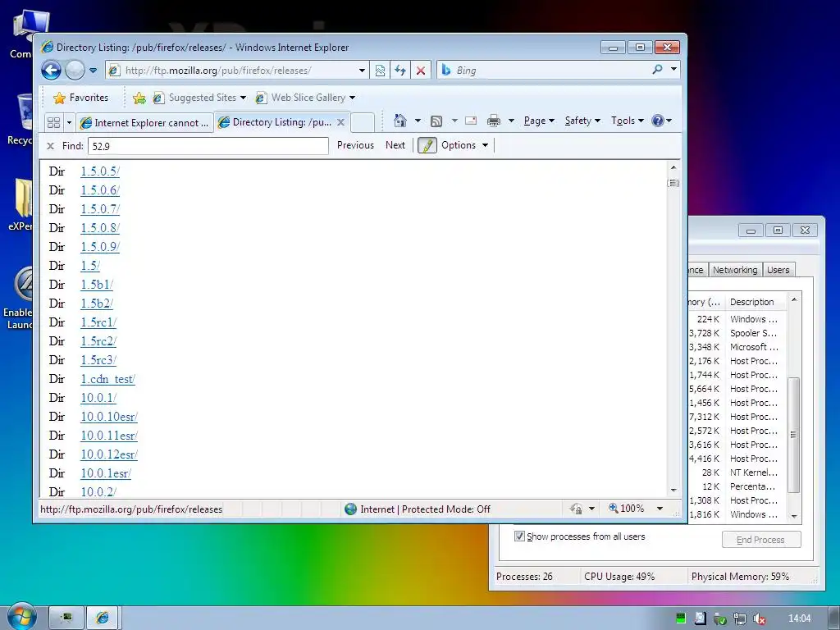This screenshot has width=840, height=630.
Task: Open the search provider dropdown arrow
Action: 674,69
